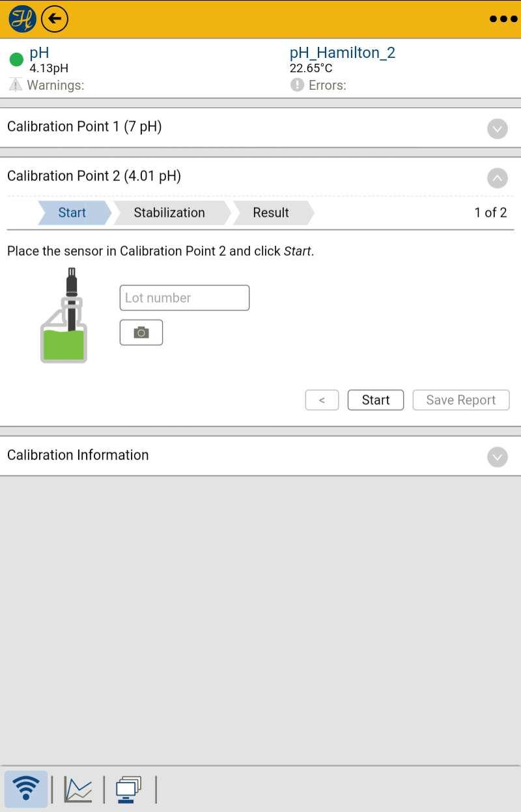
Task: Open the wireless sensor connection view
Action: pos(26,789)
